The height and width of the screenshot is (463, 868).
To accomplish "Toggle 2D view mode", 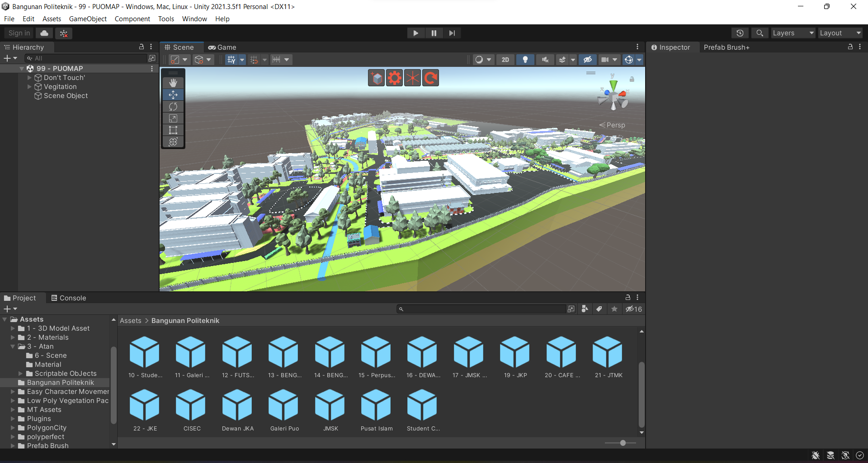I will coord(505,60).
